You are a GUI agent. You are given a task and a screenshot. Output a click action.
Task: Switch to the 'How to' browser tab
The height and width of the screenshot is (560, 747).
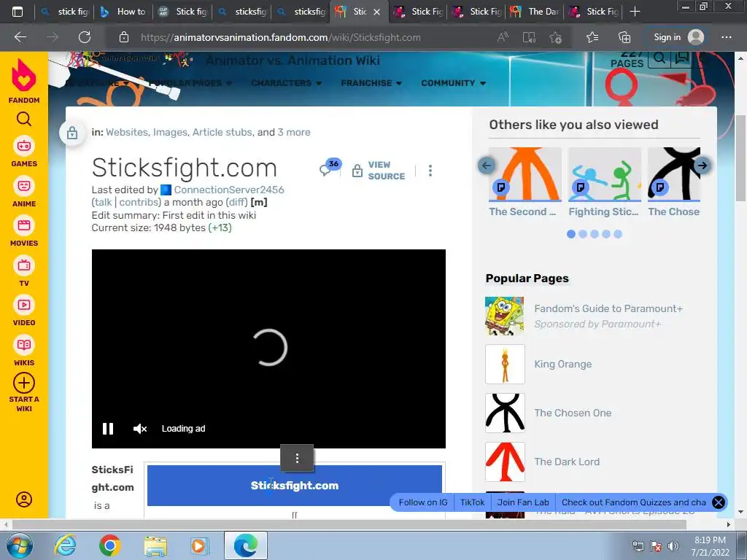(x=123, y=12)
